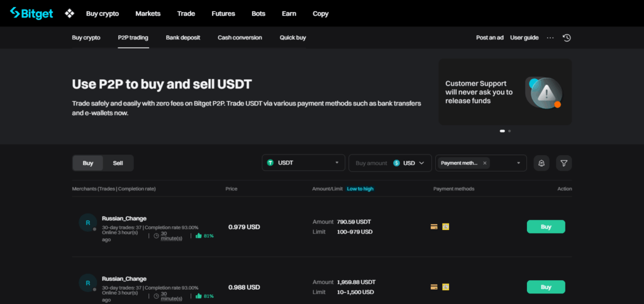Switch to the Sell toggle option
Image resolution: width=644 pixels, height=304 pixels.
pyautogui.click(x=118, y=163)
